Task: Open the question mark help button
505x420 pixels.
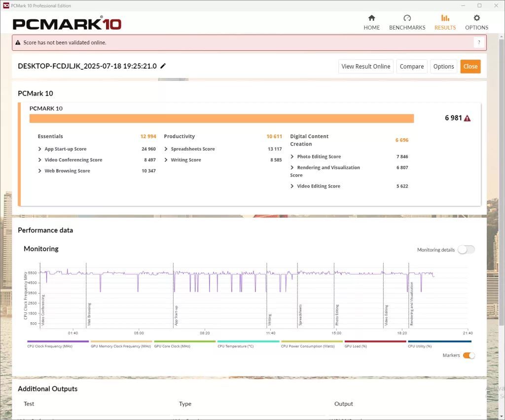Action: (x=479, y=42)
